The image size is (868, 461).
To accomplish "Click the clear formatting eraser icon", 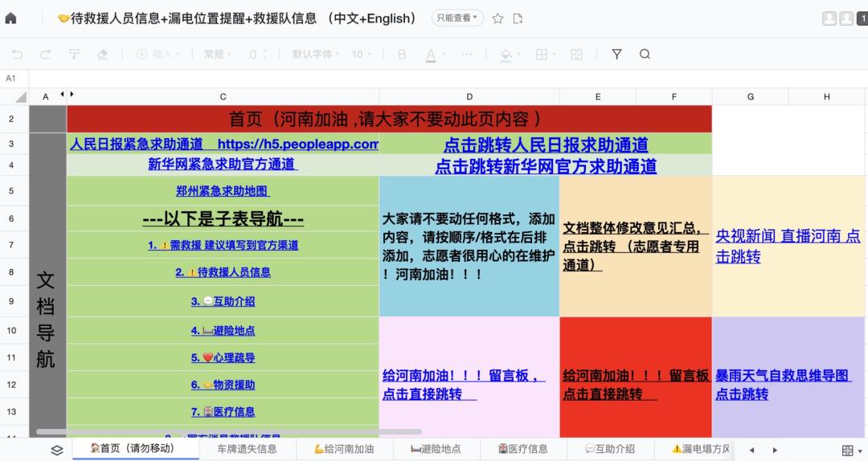I will 102,54.
